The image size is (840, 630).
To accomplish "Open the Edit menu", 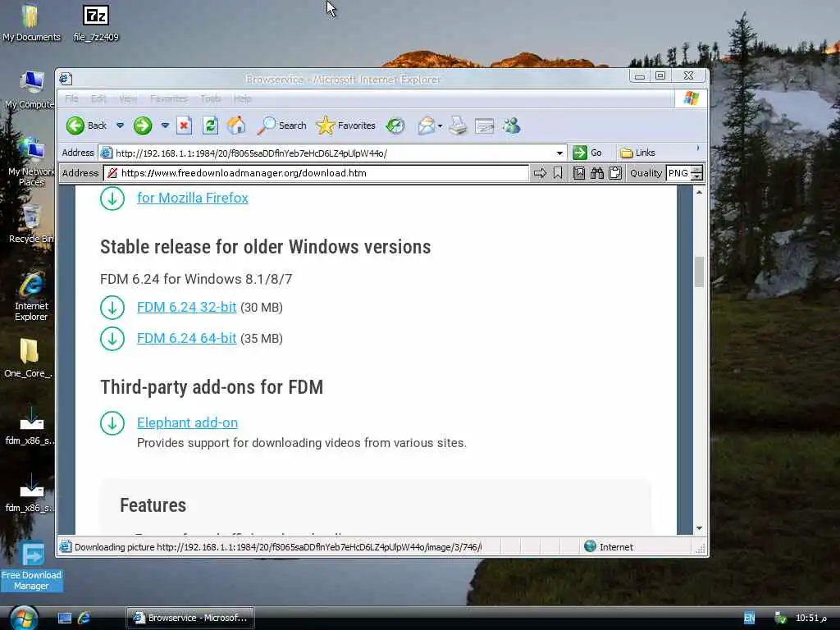I will 98,98.
